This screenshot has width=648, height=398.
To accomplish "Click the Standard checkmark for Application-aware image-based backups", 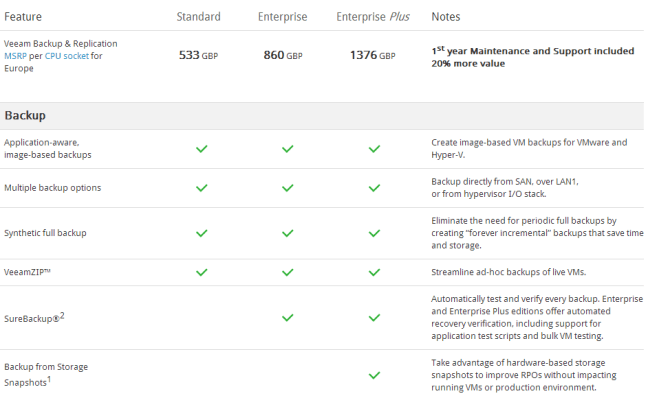I will coord(202,149).
